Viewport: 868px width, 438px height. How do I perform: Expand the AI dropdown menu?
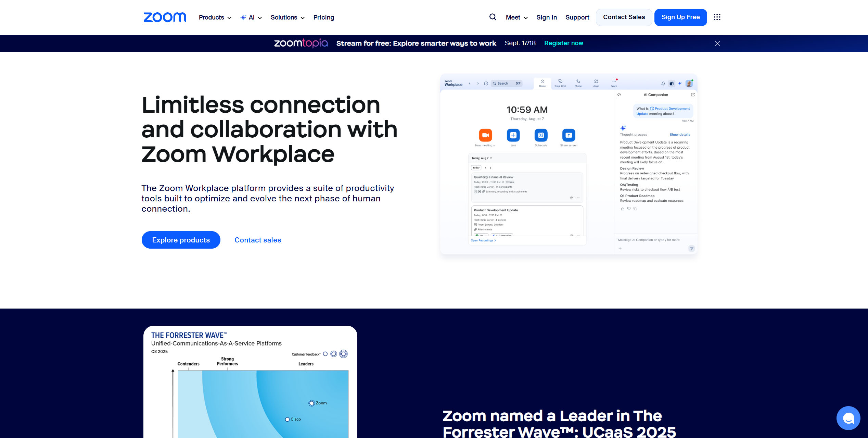[x=251, y=17]
